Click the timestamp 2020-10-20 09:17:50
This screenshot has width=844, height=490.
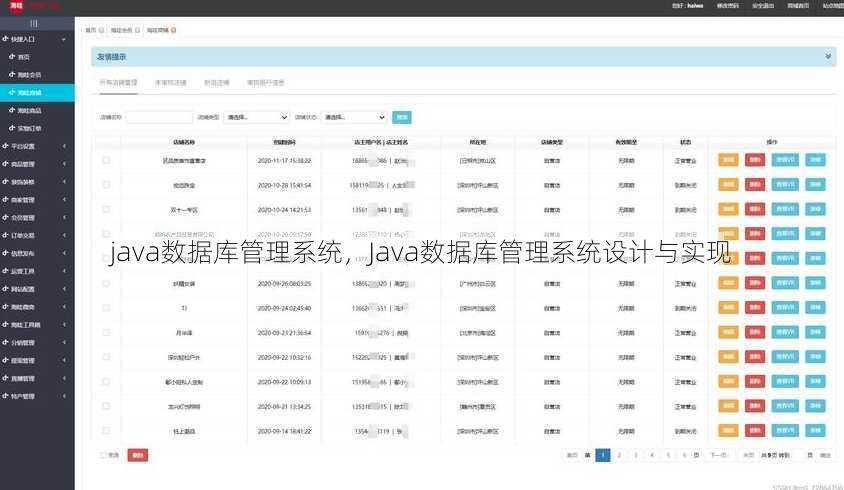click(284, 235)
